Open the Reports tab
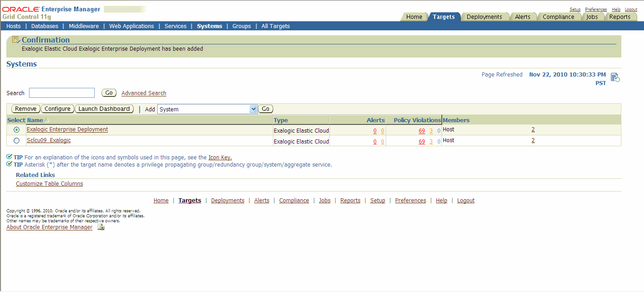 [620, 17]
